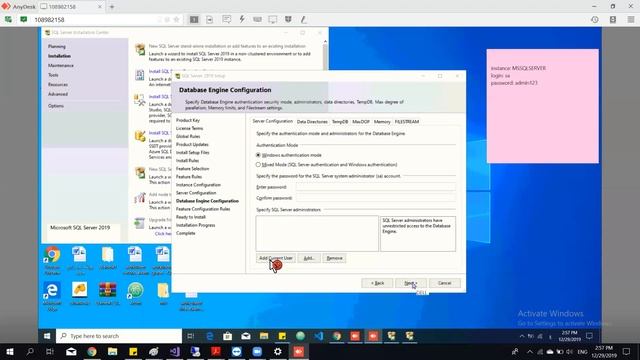Viewport: 640px width, 360px height.
Task: Select Tools in Installation Center sidebar
Action: pyautogui.click(x=53, y=75)
